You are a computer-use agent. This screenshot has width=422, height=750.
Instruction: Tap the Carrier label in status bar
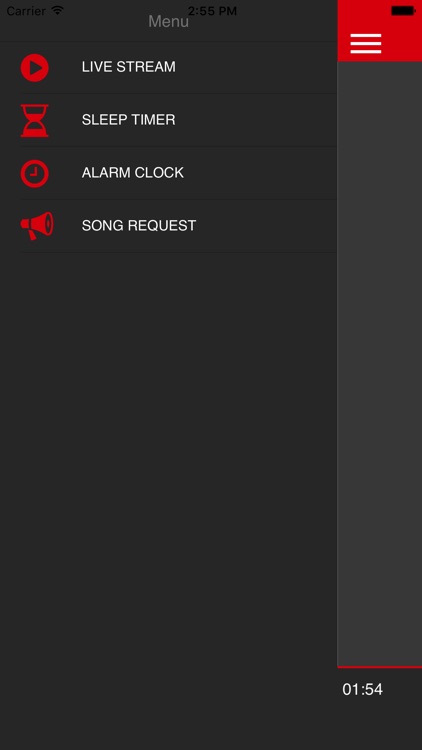[26, 11]
